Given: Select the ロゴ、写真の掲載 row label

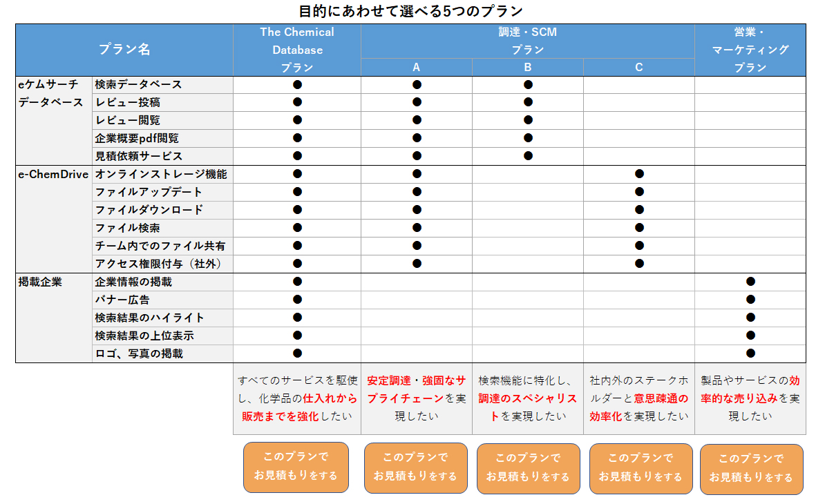Looking at the screenshot, I should coord(139,353).
